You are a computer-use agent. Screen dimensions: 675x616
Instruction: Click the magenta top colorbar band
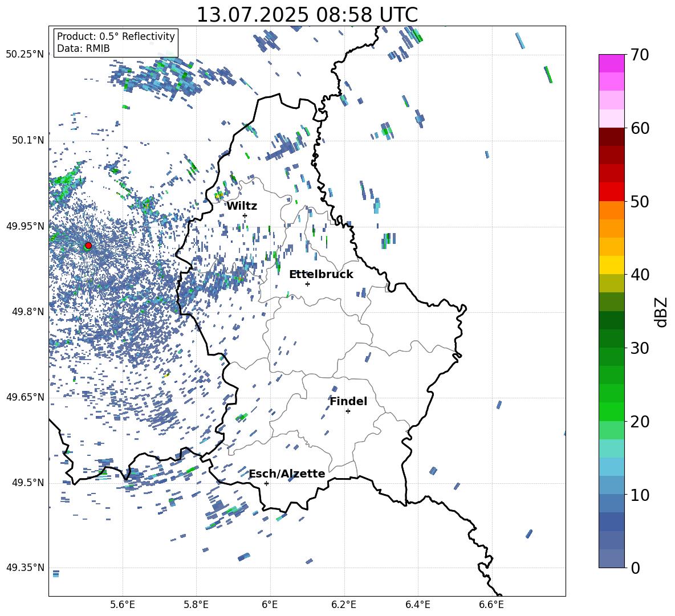[x=611, y=63]
